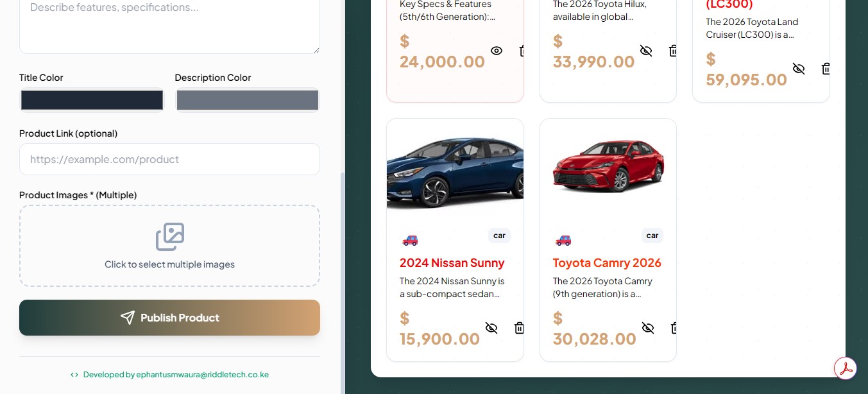Focus the Product Link input field

[x=169, y=159]
